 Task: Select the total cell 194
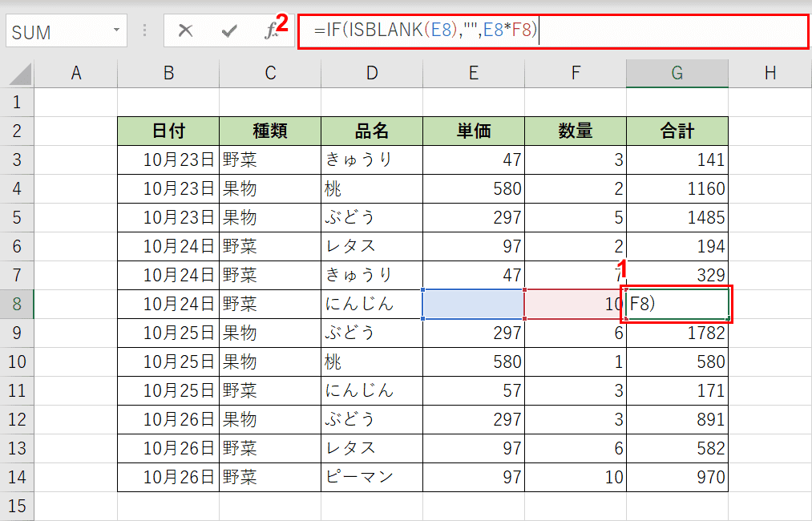point(677,247)
